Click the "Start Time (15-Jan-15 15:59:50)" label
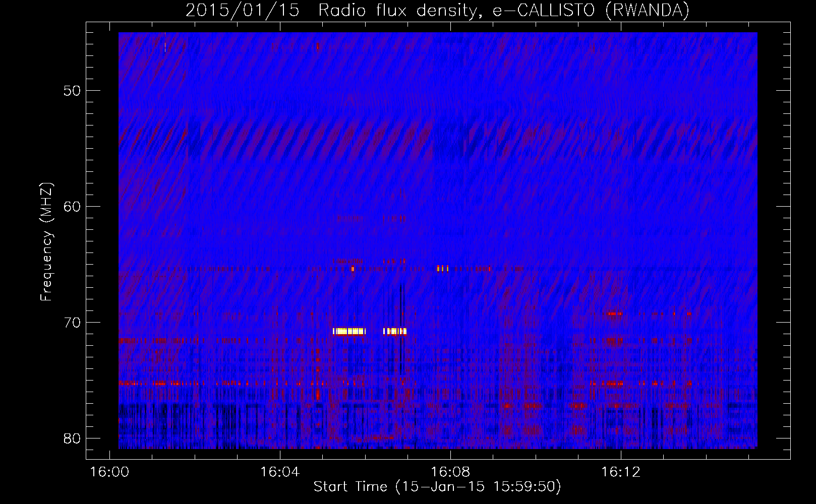This screenshot has width=816, height=504. click(x=437, y=487)
